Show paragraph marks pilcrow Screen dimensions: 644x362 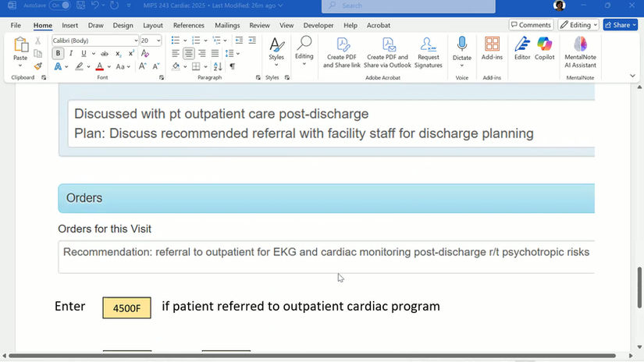coord(233,66)
